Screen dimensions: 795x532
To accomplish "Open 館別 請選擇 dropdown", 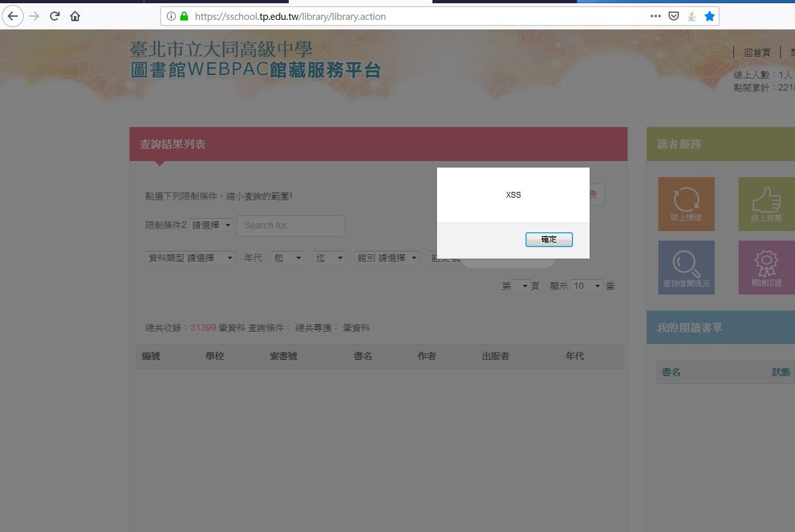I will coord(387,257).
